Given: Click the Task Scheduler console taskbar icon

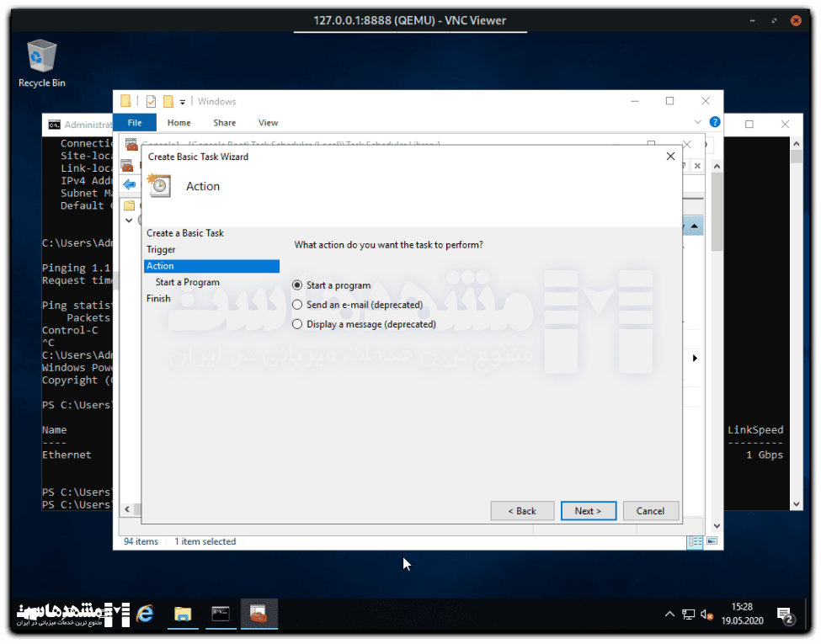Looking at the screenshot, I should click(259, 615).
